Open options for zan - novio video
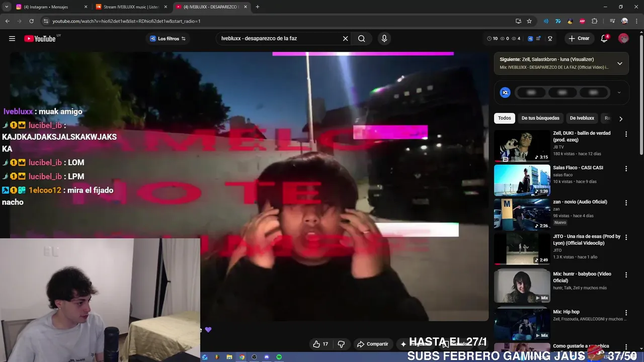The width and height of the screenshot is (644, 362). tap(626, 203)
